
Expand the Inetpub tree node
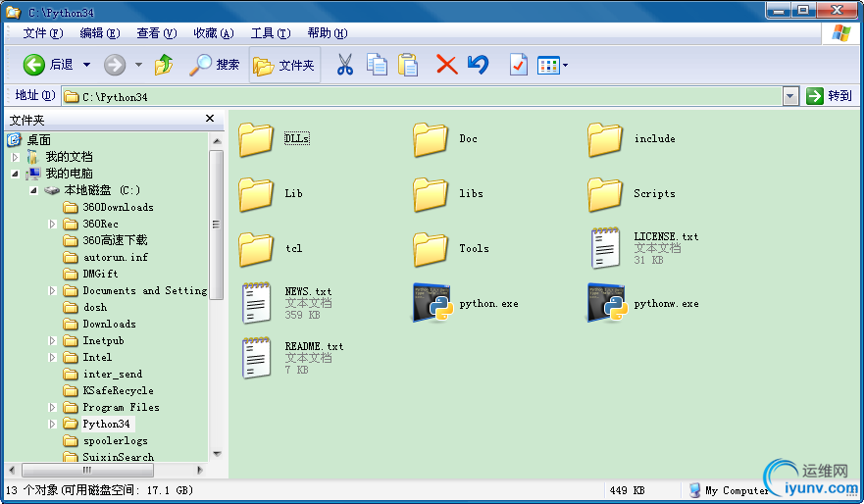pos(53,341)
